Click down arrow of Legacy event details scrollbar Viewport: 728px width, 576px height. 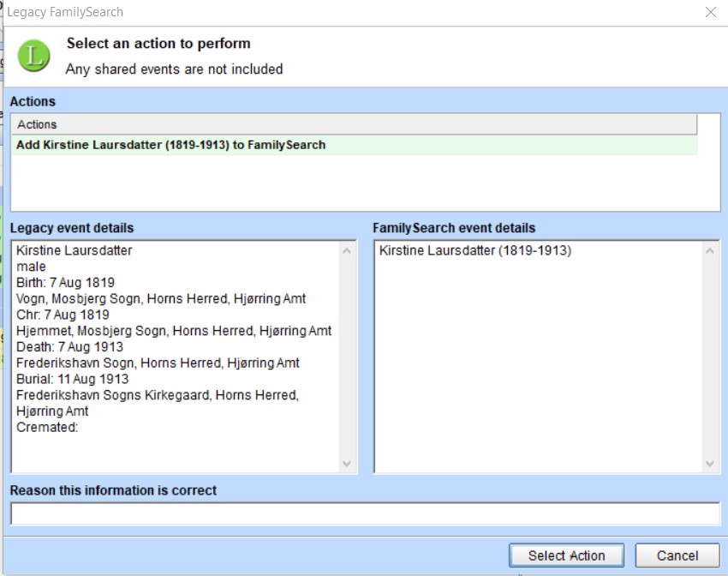[x=347, y=464]
